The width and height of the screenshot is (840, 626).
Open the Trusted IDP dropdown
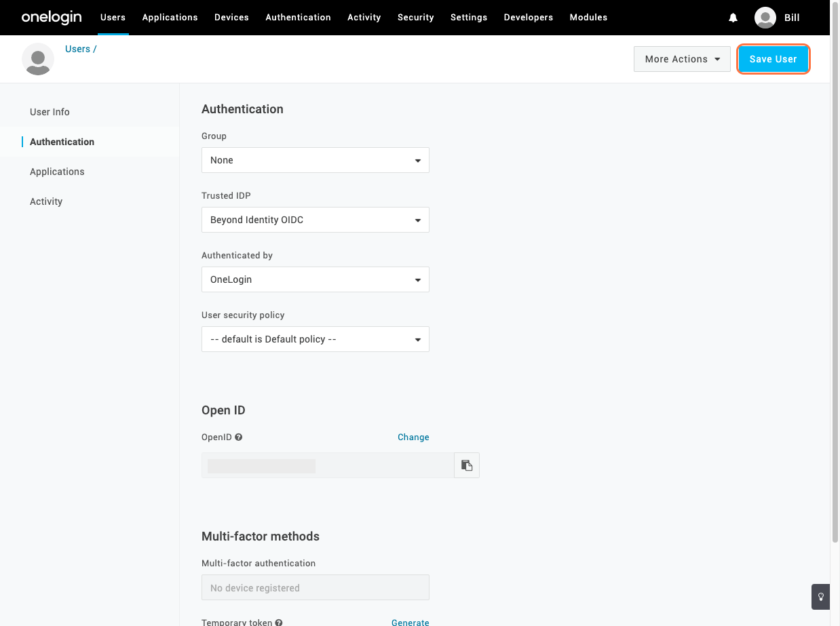tap(315, 220)
